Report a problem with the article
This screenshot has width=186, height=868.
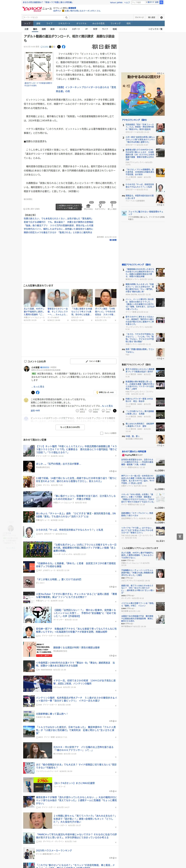click(x=32, y=209)
